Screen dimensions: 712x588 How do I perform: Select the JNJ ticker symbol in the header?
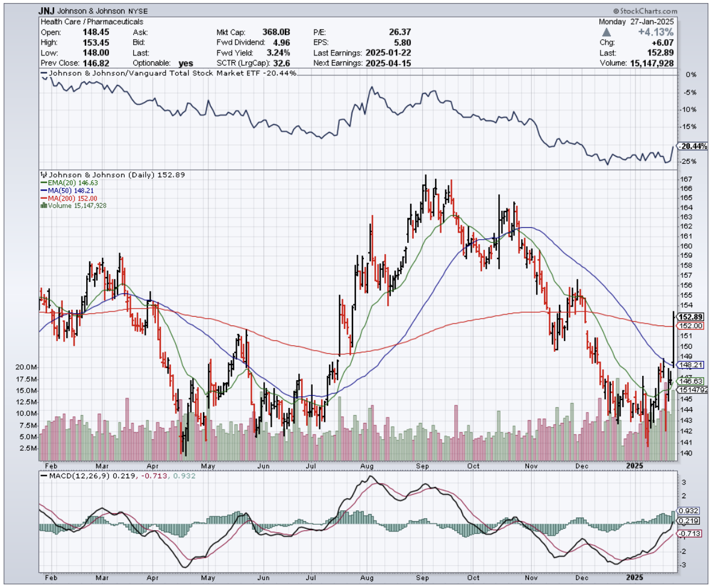point(48,11)
